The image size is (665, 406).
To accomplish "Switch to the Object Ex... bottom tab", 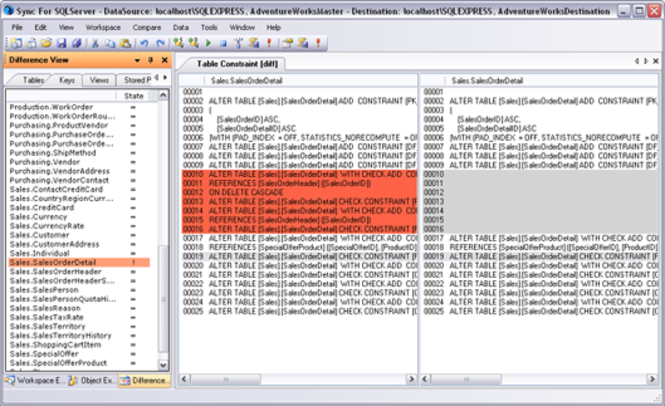I will click(92, 381).
